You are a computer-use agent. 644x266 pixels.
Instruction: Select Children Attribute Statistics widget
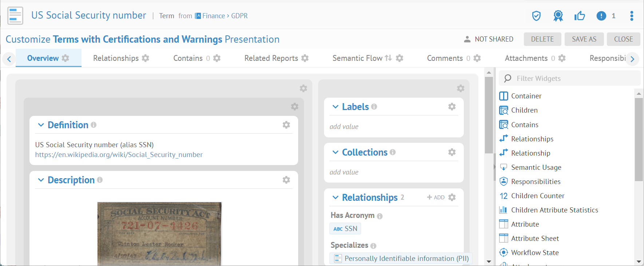tap(549, 210)
